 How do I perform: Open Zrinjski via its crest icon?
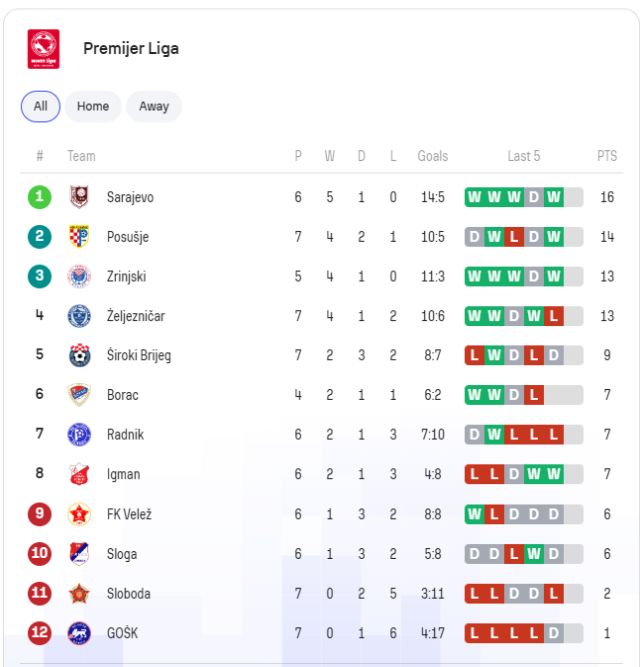(x=79, y=276)
